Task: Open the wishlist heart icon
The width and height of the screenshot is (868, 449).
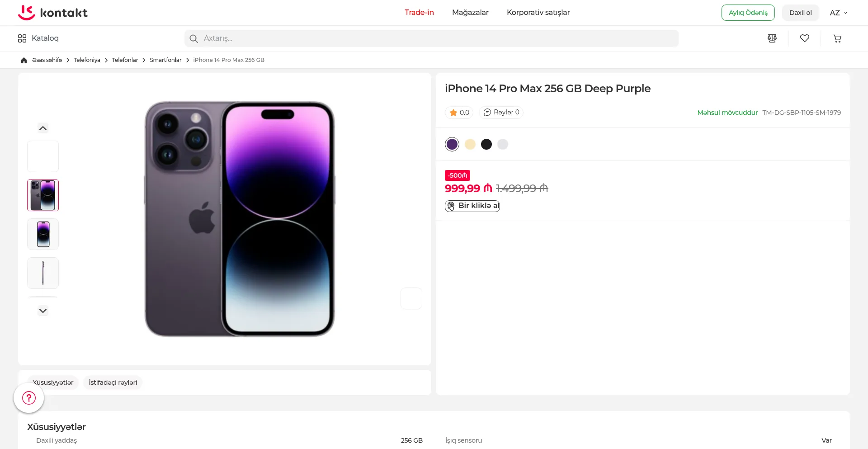Action: tap(805, 38)
